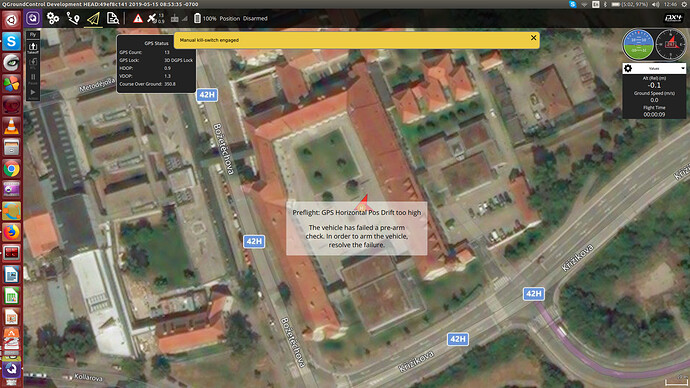Click the GPS Status panel title
This screenshot has height=388, width=690.
coord(156,43)
